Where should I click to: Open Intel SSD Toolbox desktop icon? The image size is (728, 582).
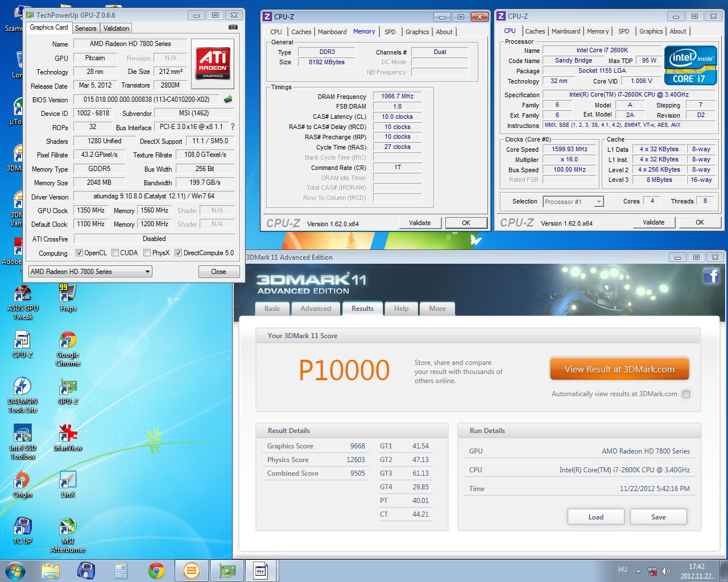click(x=23, y=442)
